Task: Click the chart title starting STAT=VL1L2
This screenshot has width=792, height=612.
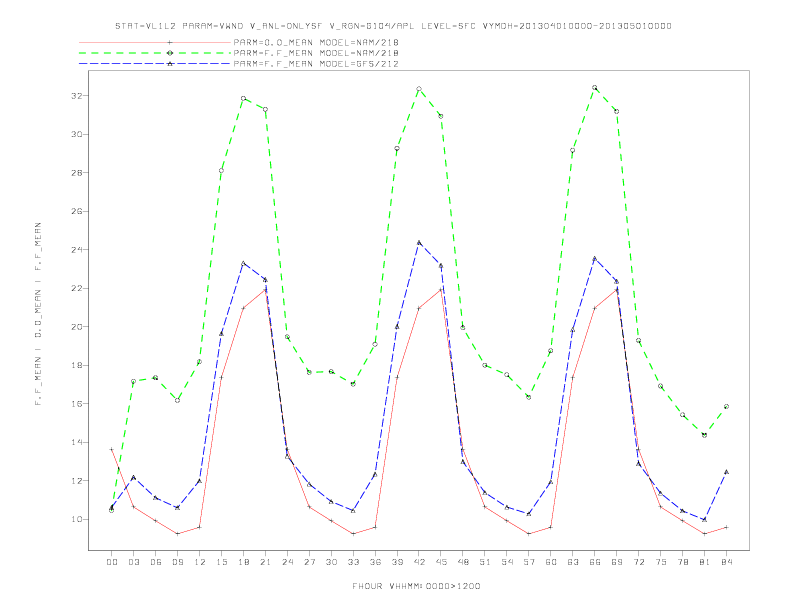Action: tap(393, 26)
